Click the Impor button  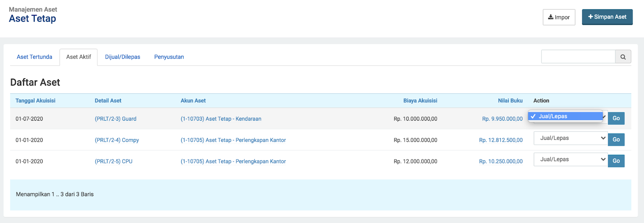coord(559,17)
